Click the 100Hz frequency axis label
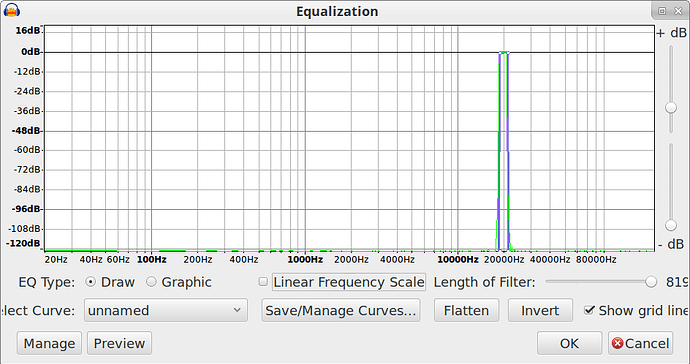 (x=151, y=260)
